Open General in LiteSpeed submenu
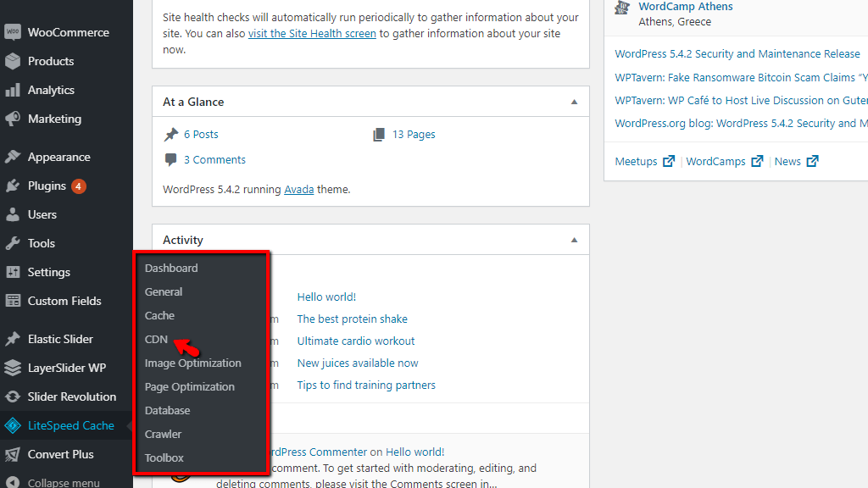868x488 pixels. coord(164,291)
